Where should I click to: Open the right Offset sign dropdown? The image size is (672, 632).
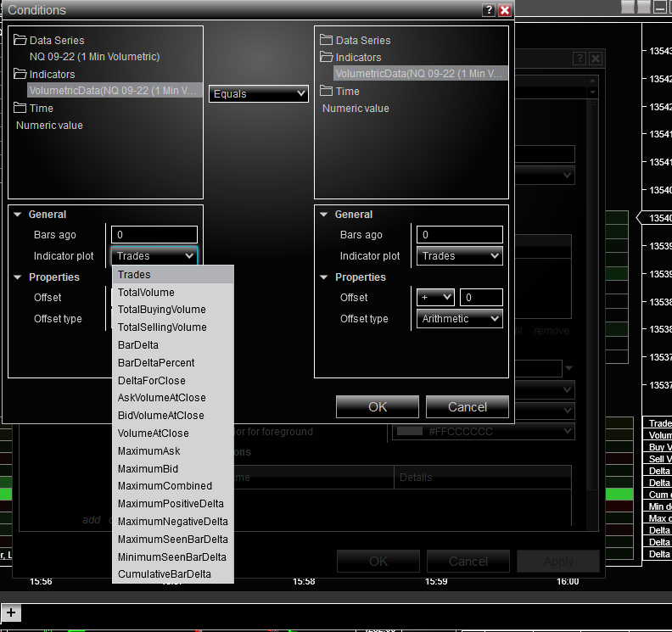click(435, 297)
